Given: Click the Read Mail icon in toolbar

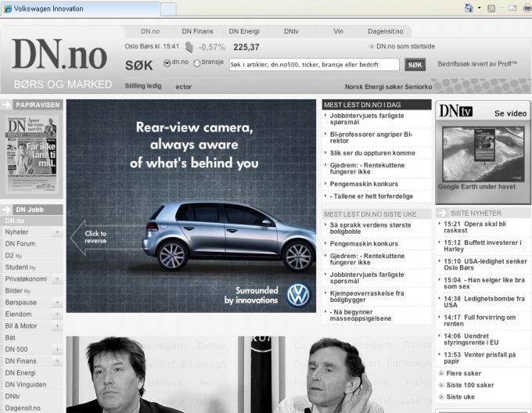Looking at the screenshot, I should 512,8.
